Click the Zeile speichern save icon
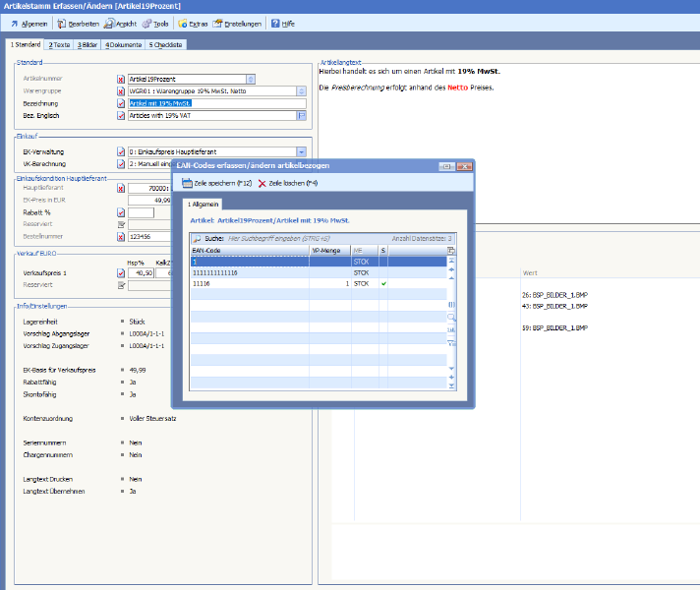 pos(187,184)
